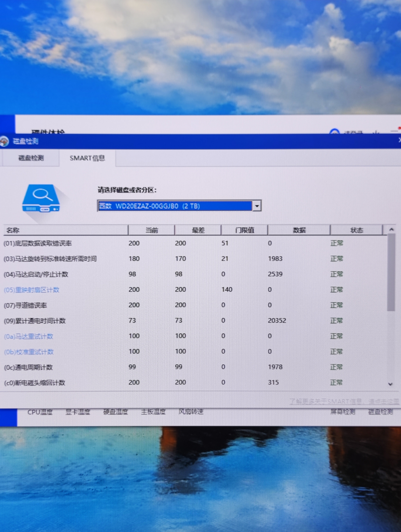Click the 状态 column header
401x532 pixels.
pyautogui.click(x=356, y=230)
